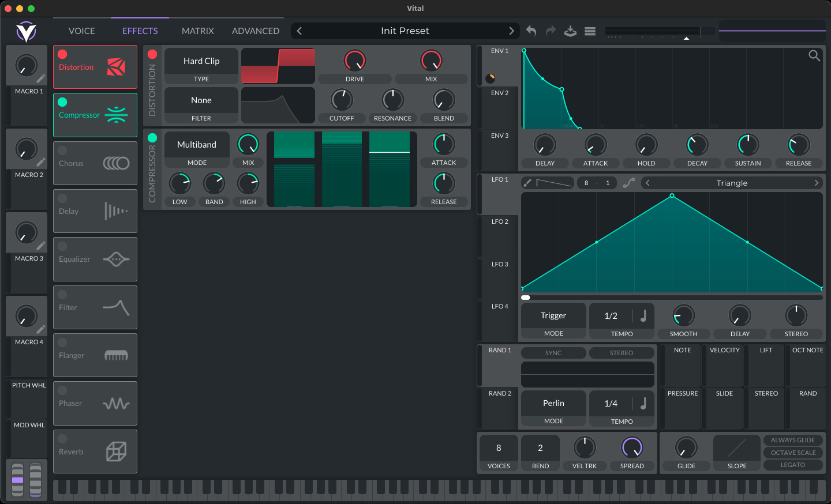This screenshot has height=504, width=831.
Task: Toggle the Always Glide button
Action: tap(793, 440)
